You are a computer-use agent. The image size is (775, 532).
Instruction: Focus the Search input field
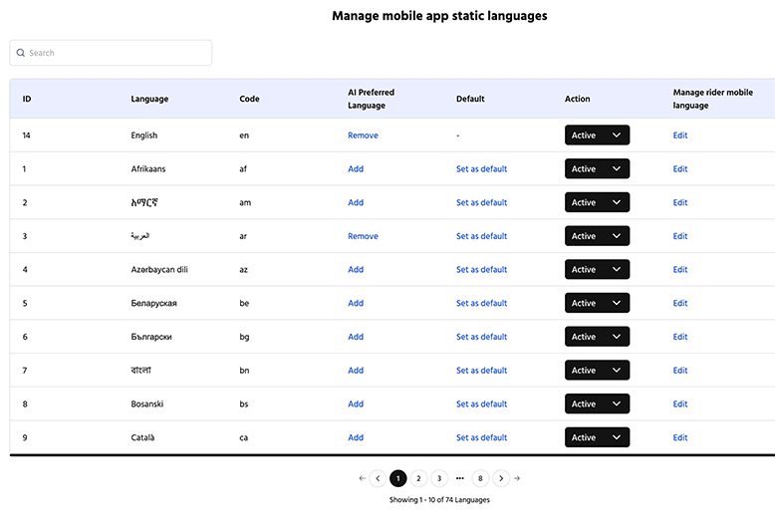click(x=111, y=53)
